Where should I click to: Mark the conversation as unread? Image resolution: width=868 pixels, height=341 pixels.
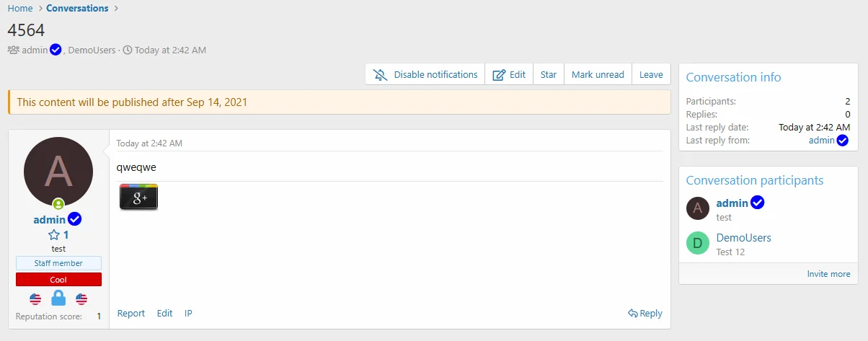coord(598,74)
